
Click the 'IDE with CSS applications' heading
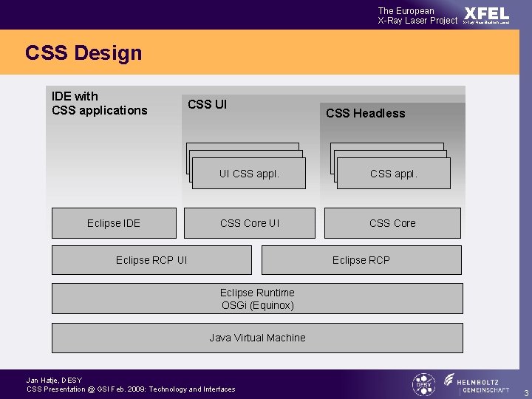click(100, 103)
